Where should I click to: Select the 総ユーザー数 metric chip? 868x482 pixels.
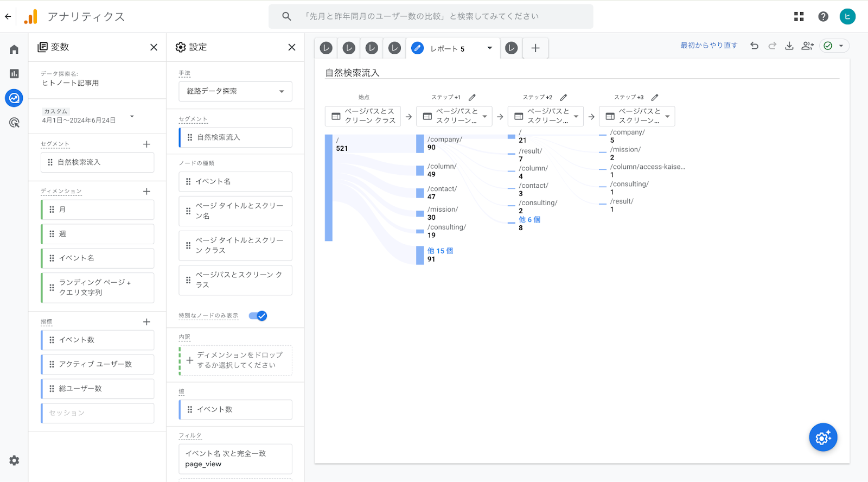click(x=97, y=389)
